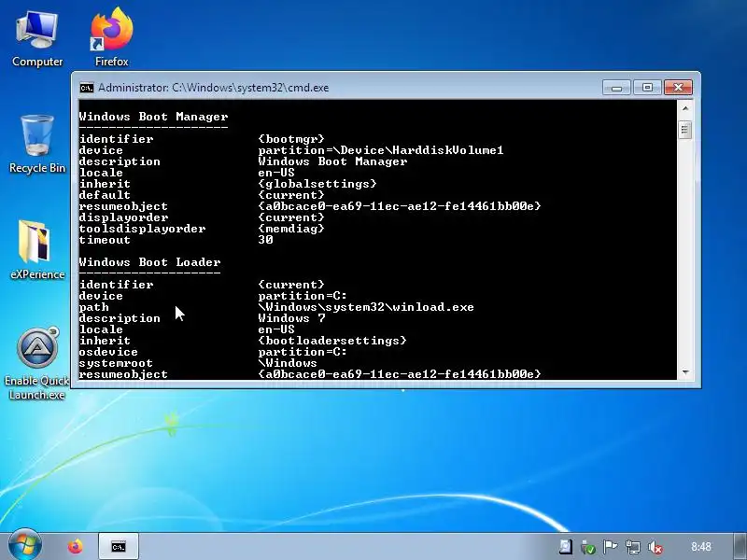Select the Enable Quick Launch.exe icon
The width and height of the screenshot is (747, 560).
(x=37, y=364)
